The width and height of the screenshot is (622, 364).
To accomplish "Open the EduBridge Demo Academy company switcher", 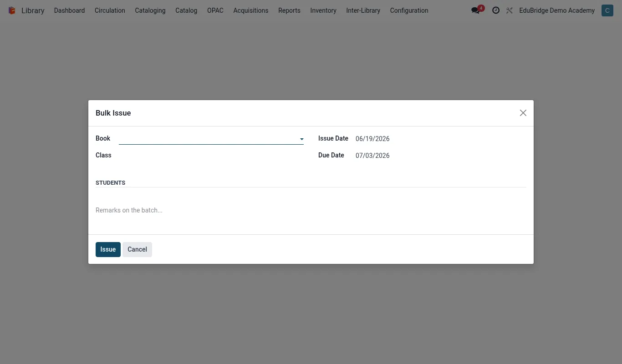I will pos(557,10).
